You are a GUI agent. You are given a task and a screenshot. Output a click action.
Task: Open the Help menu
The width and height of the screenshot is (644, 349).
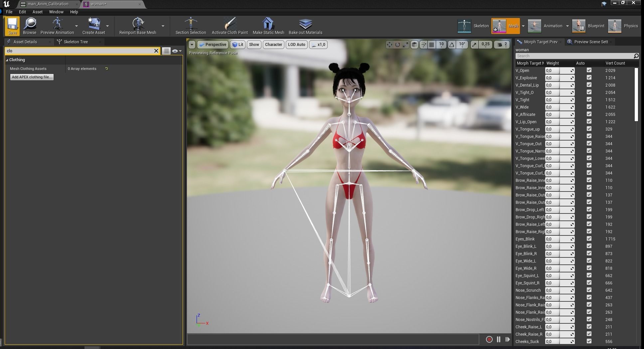tap(74, 12)
